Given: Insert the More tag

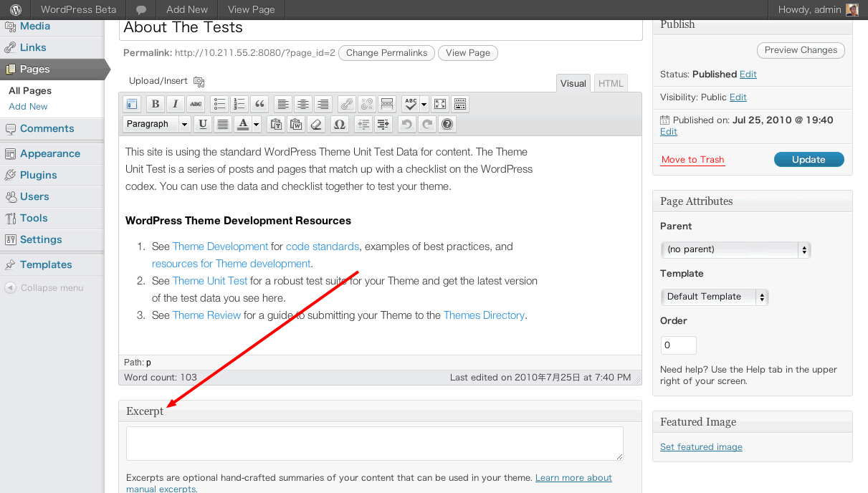Looking at the screenshot, I should pyautogui.click(x=387, y=103).
